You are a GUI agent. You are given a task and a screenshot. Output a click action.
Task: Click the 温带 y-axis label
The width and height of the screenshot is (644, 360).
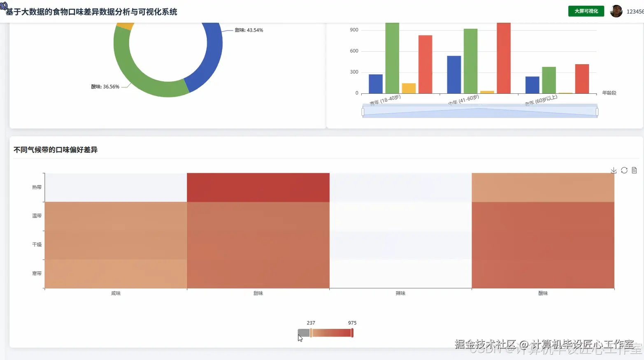37,216
